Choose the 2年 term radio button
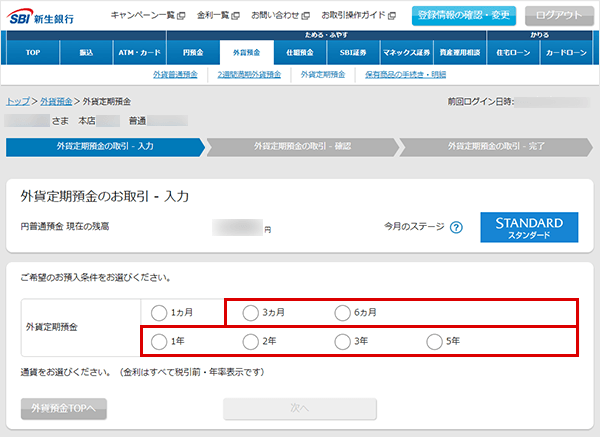This screenshot has height=437, width=600. 250,342
